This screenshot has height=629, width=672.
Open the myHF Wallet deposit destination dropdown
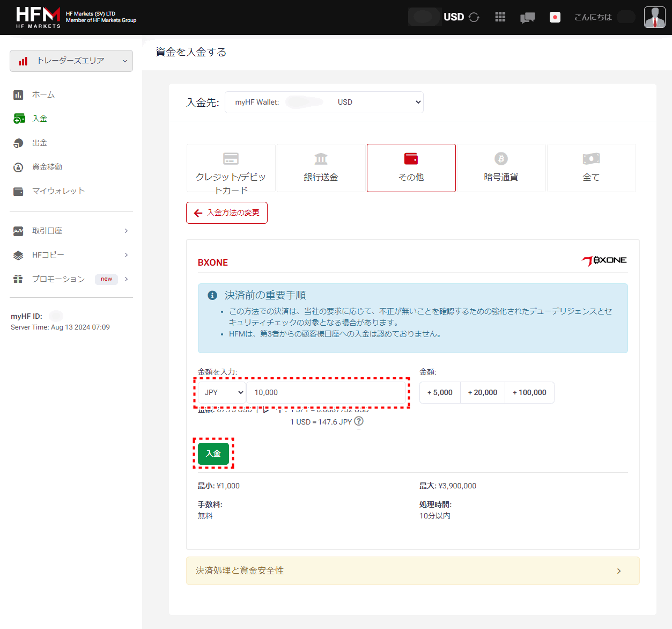324,102
